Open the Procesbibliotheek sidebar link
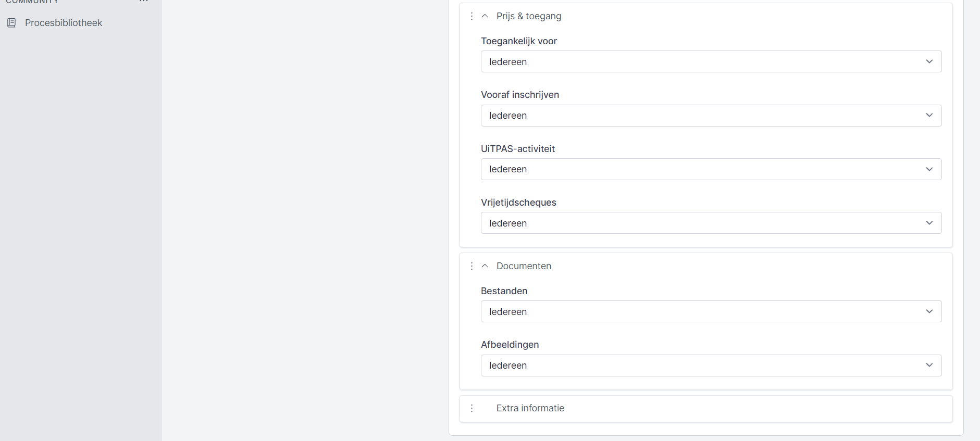The image size is (980, 441). 63,23
